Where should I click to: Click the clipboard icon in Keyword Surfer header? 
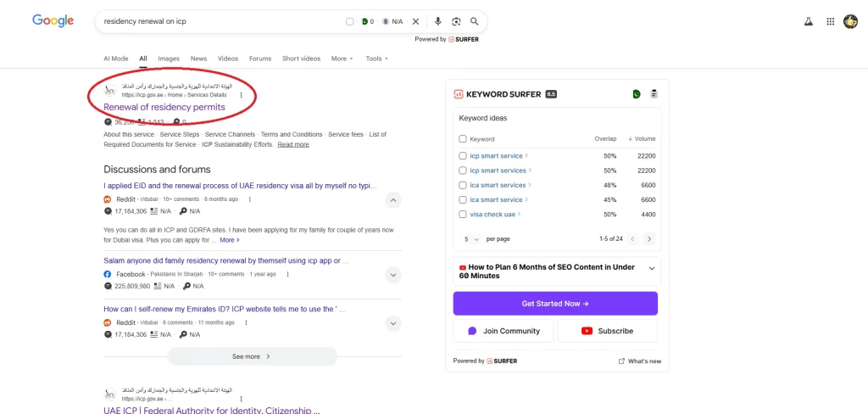(x=654, y=94)
